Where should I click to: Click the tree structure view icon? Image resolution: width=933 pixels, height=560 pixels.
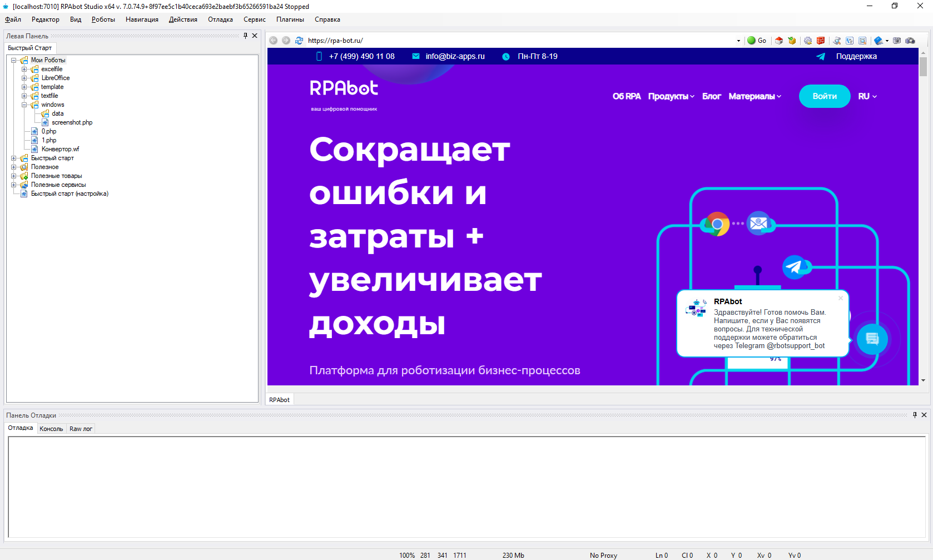pos(850,41)
